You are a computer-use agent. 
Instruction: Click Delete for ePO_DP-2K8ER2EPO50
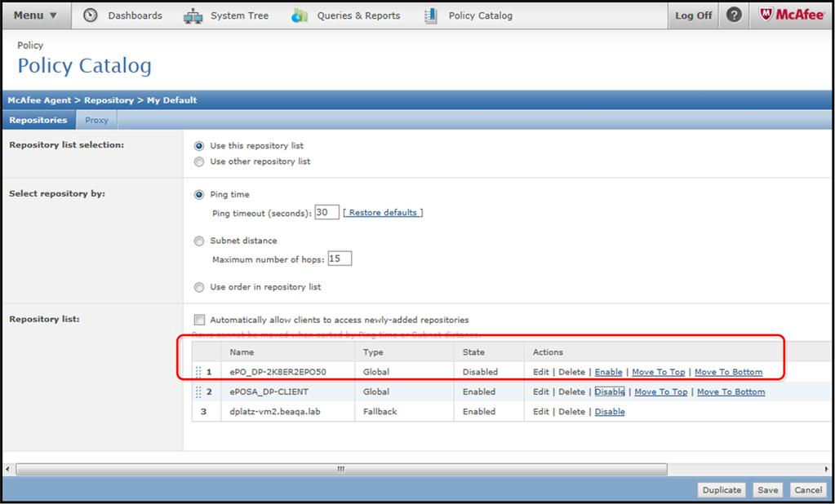572,372
